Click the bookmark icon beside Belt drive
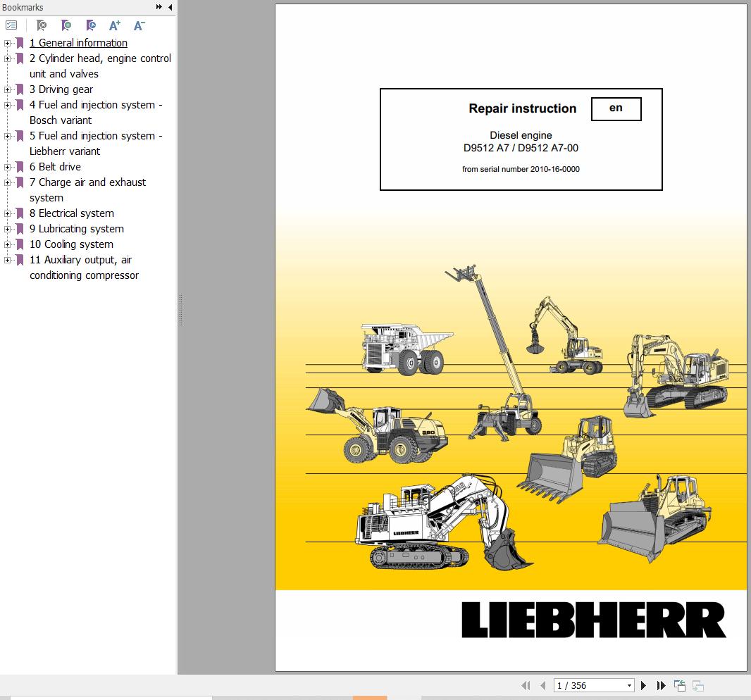Image resolution: width=751 pixels, height=700 pixels. click(x=20, y=167)
